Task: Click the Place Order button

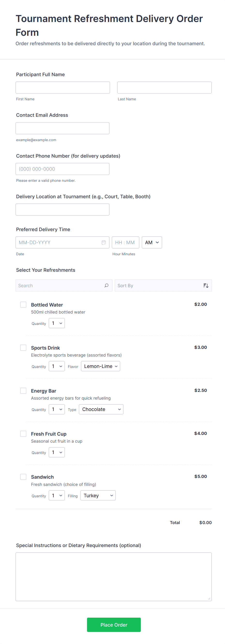Action: pos(114,624)
